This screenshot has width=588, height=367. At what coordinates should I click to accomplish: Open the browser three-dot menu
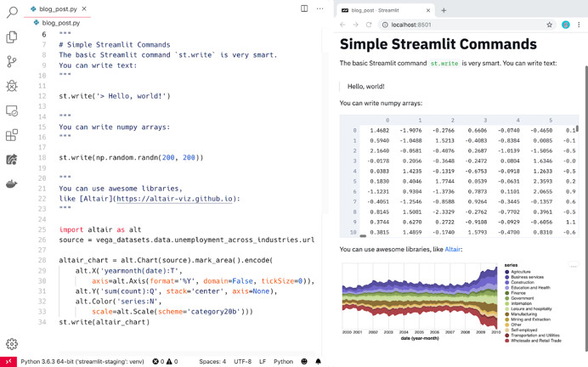pos(579,25)
